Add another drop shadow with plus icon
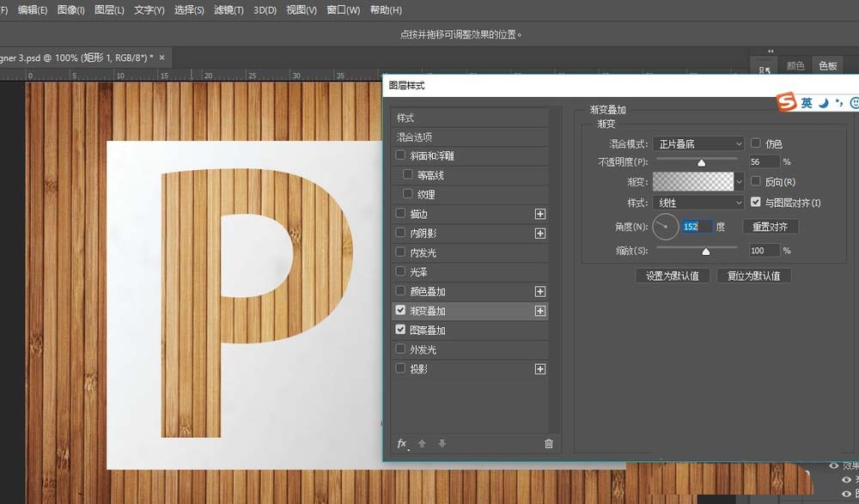The height and width of the screenshot is (504, 859). 540,369
